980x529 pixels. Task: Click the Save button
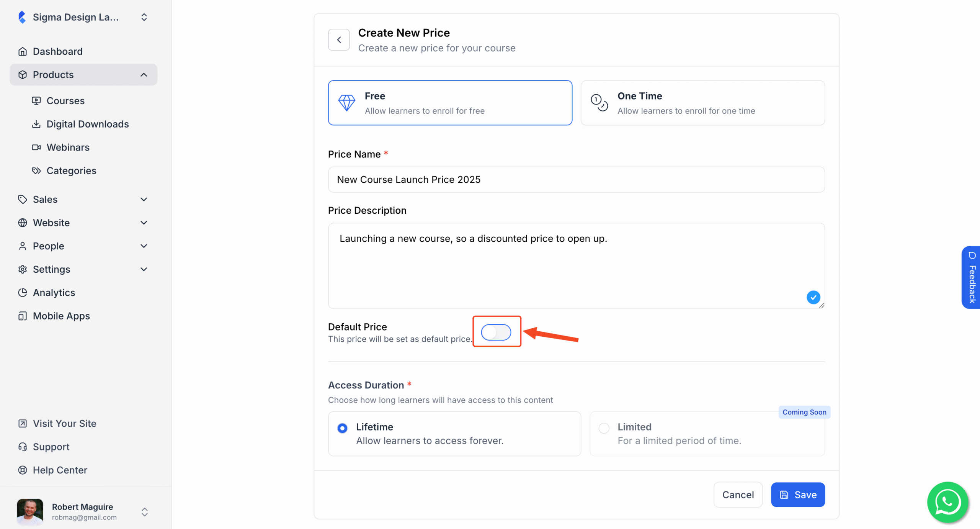[x=798, y=495]
